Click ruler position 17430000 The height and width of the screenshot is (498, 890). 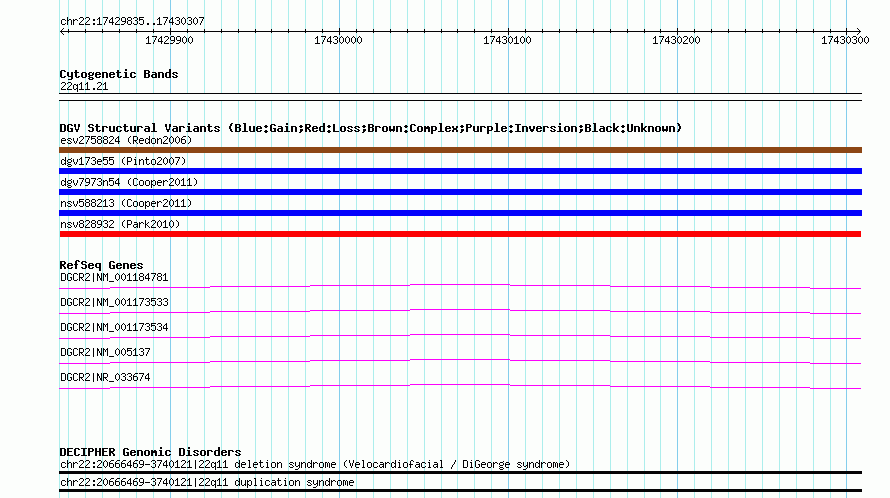pos(338,40)
